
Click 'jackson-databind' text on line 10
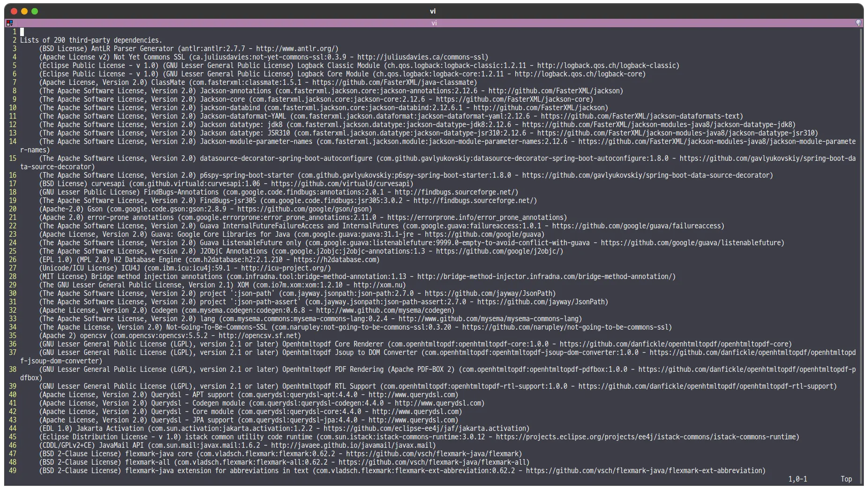click(230, 108)
